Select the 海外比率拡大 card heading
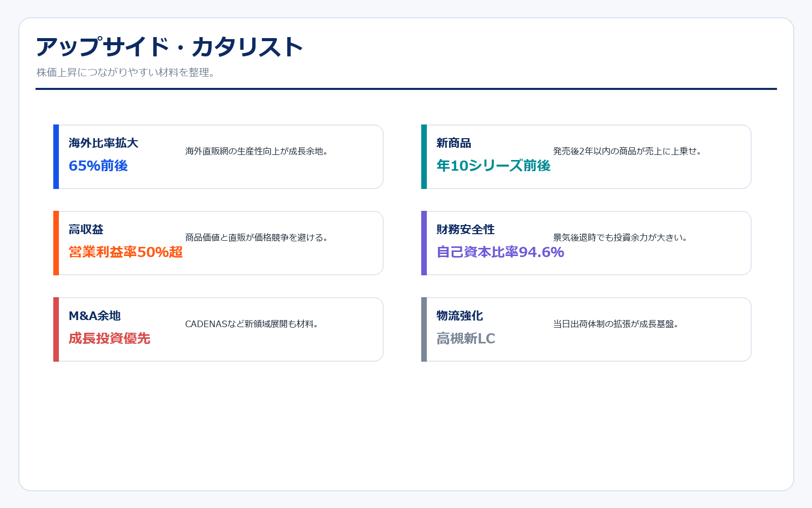 click(104, 143)
